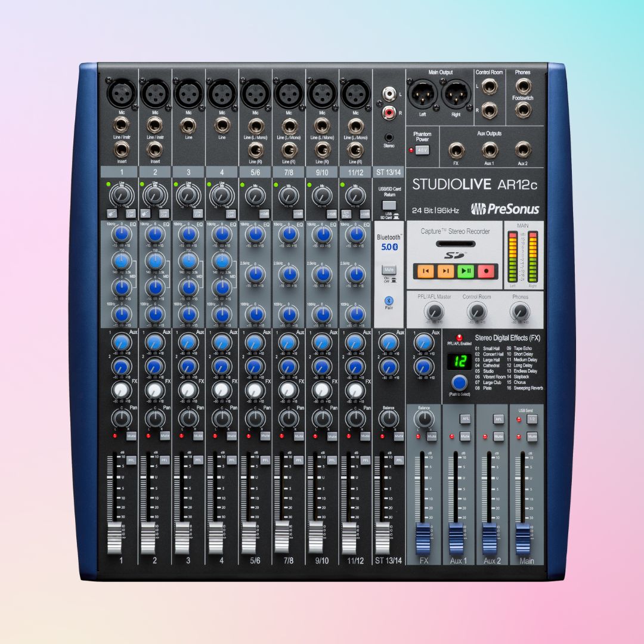Image resolution: width=644 pixels, height=644 pixels.
Task: Engage the +10dB button on channel 9/10
Action: point(331,214)
